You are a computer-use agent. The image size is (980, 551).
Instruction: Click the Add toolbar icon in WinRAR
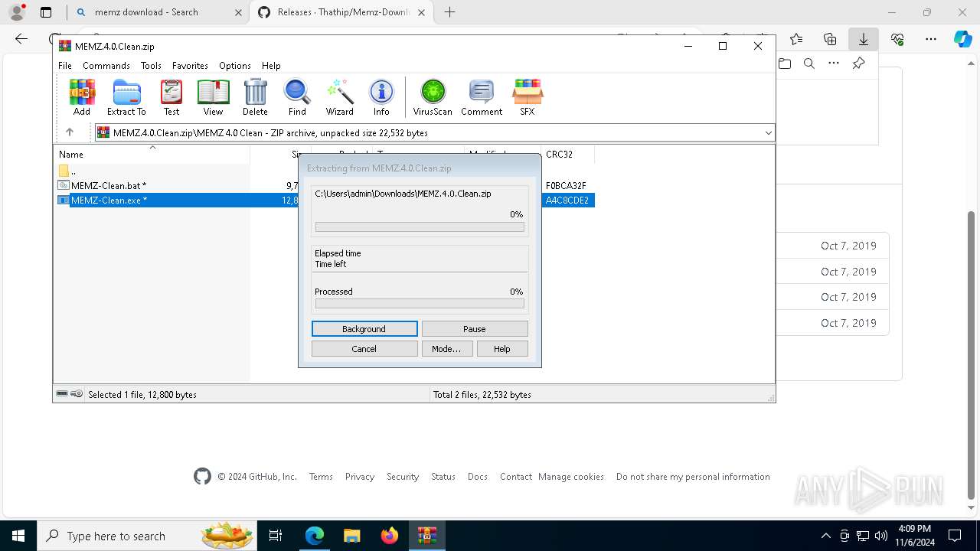click(x=82, y=97)
